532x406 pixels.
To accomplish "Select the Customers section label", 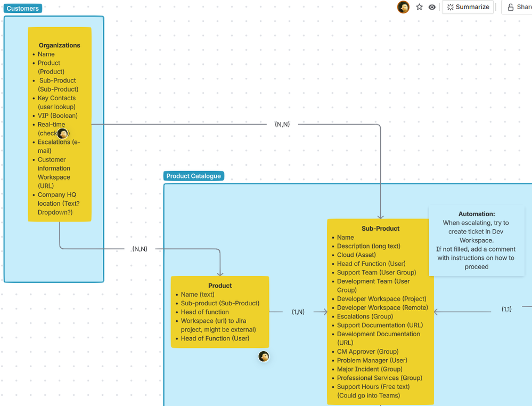I will (x=23, y=8).
